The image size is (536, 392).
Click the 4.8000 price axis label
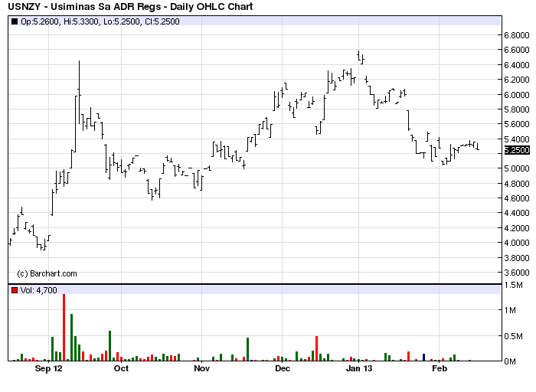[517, 184]
